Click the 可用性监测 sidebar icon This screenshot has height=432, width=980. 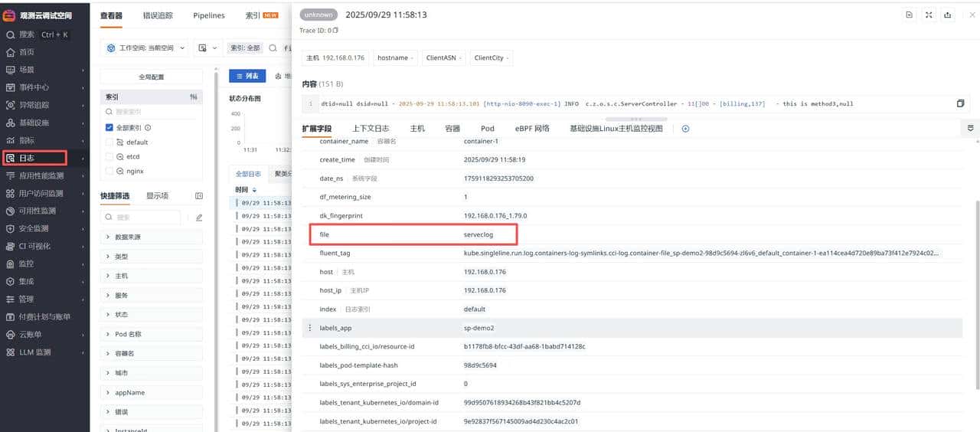pyautogui.click(x=11, y=211)
